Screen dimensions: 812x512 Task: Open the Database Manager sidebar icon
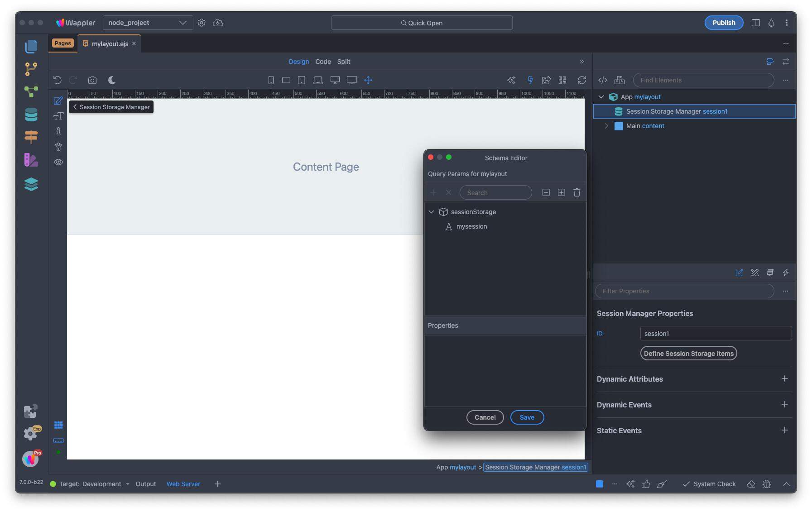point(31,115)
